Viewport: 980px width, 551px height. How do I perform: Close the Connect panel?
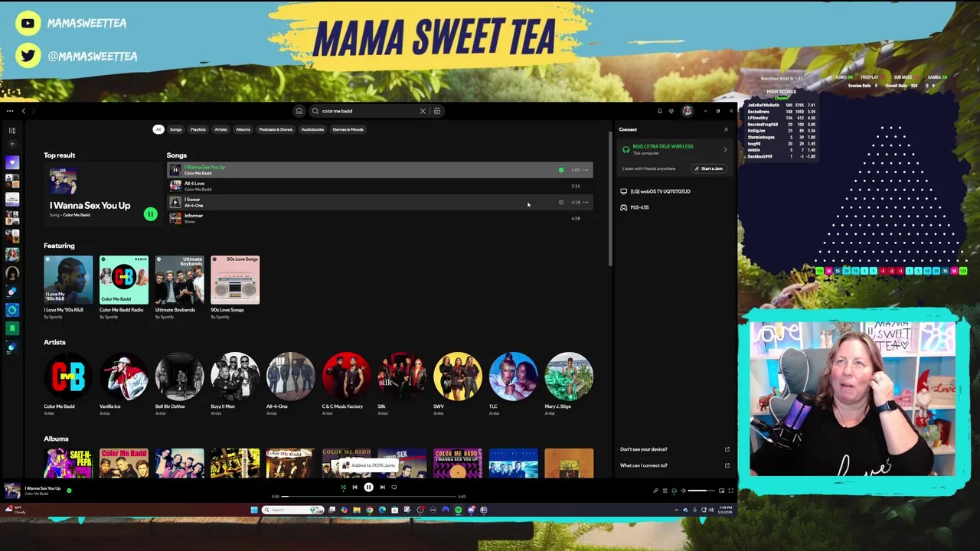[726, 129]
